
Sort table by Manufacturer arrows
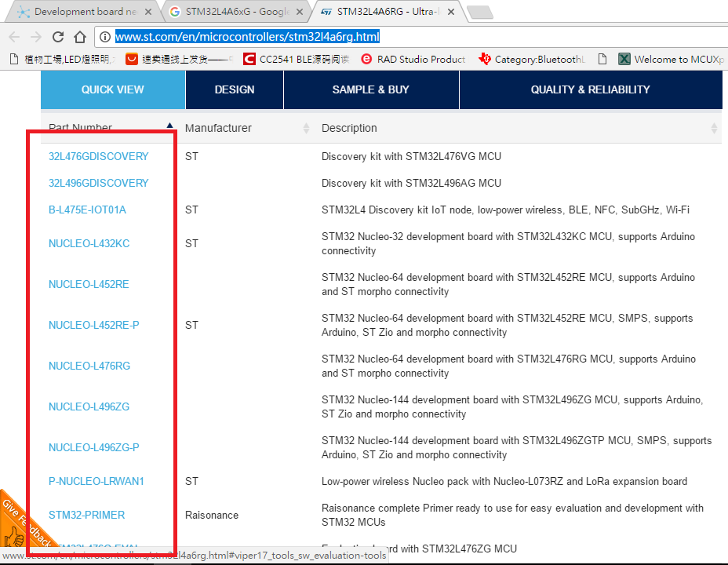pos(306,128)
